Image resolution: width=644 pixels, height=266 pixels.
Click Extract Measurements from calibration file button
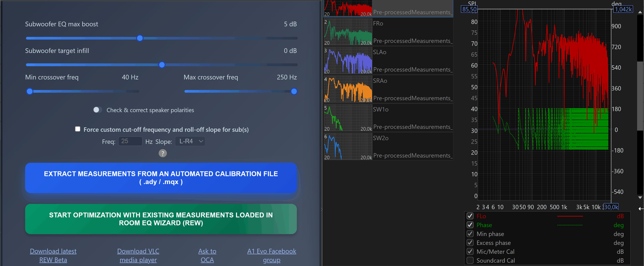[x=161, y=178]
